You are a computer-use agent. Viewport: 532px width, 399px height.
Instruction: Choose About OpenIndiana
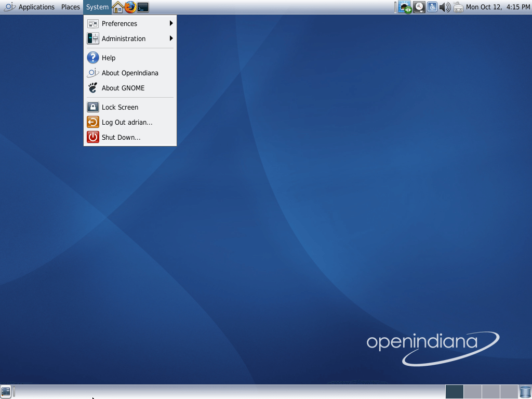(x=130, y=73)
